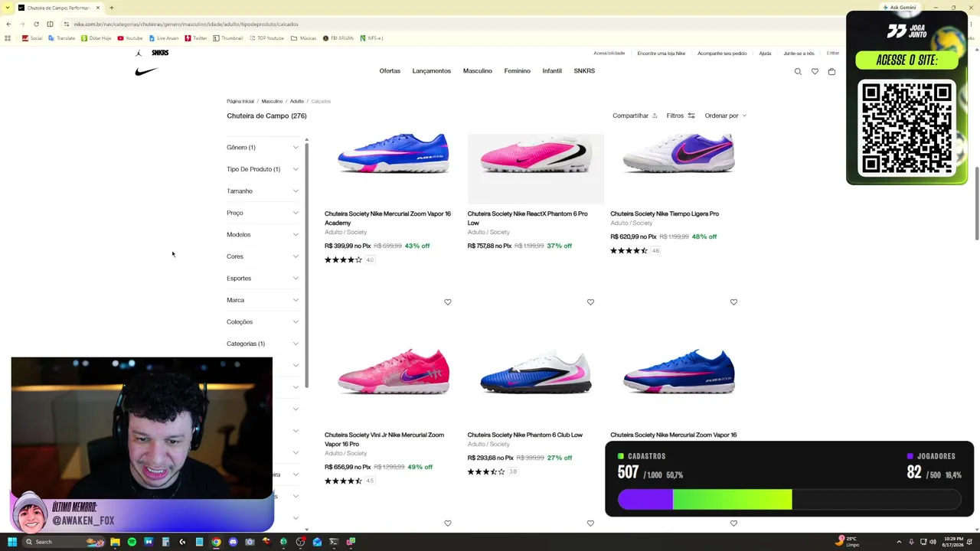Image resolution: width=980 pixels, height=551 pixels.
Task: Click the Acompanhe seu pedido link
Action: (x=722, y=54)
